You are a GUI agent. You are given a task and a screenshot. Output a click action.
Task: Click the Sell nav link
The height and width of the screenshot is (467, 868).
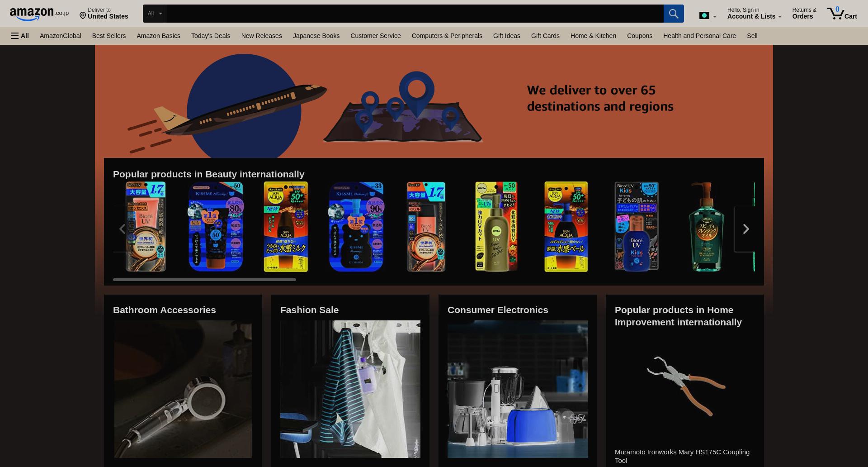tap(752, 36)
